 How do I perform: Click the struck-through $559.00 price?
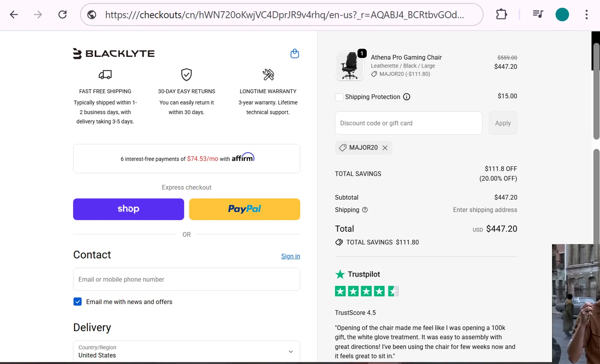(x=507, y=58)
